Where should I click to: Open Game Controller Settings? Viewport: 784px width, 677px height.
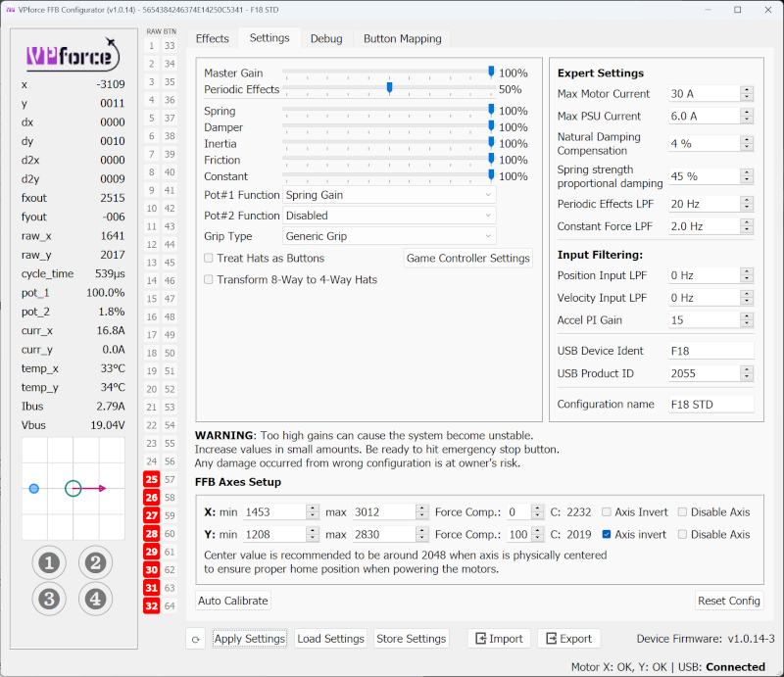(468, 258)
